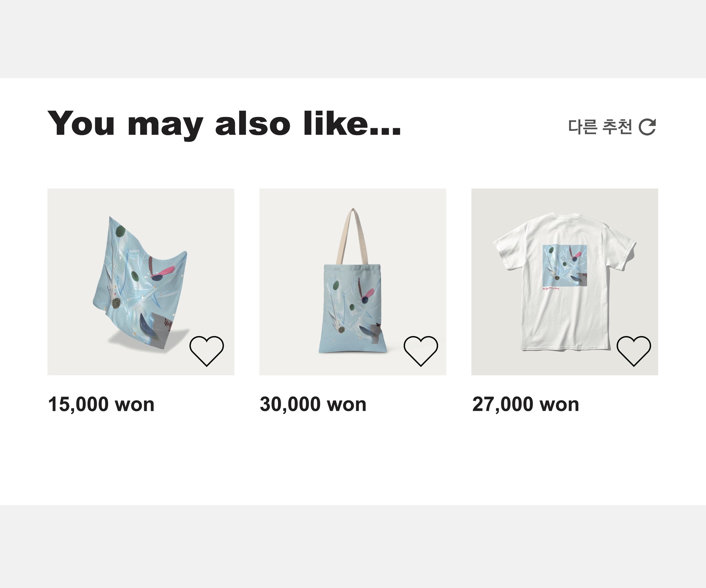Favorite the scarf with its heart icon
The height and width of the screenshot is (588, 706).
[x=206, y=351]
